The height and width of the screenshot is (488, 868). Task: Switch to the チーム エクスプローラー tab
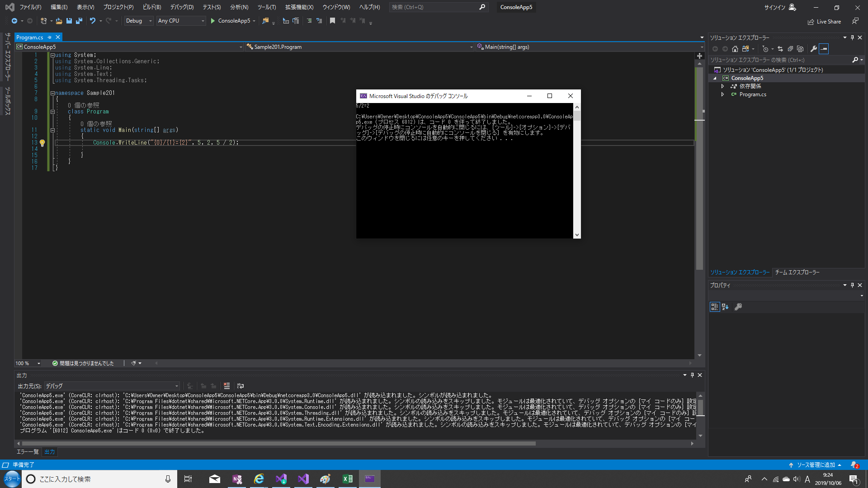point(797,272)
